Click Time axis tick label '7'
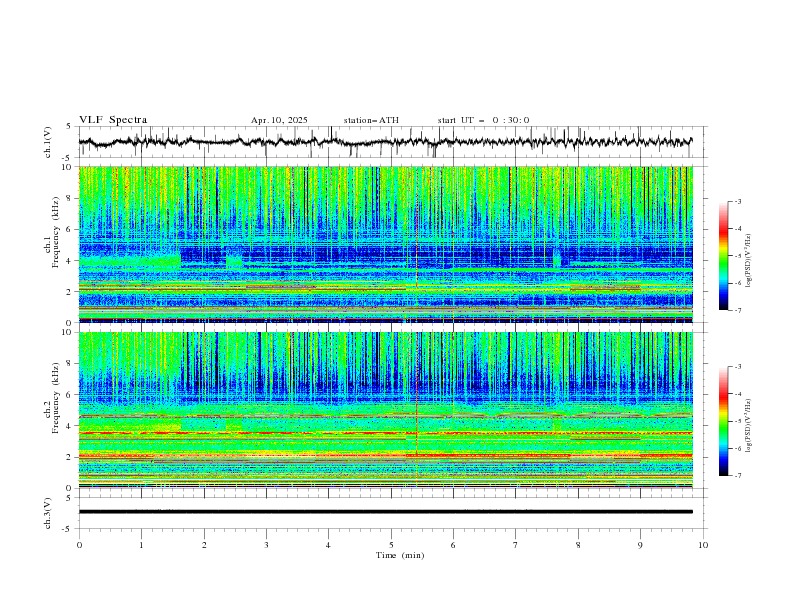 (x=516, y=545)
